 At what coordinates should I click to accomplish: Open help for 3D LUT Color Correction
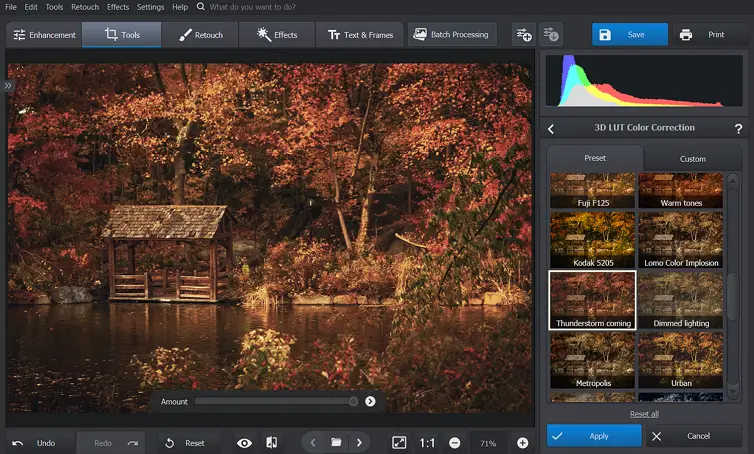(x=738, y=129)
